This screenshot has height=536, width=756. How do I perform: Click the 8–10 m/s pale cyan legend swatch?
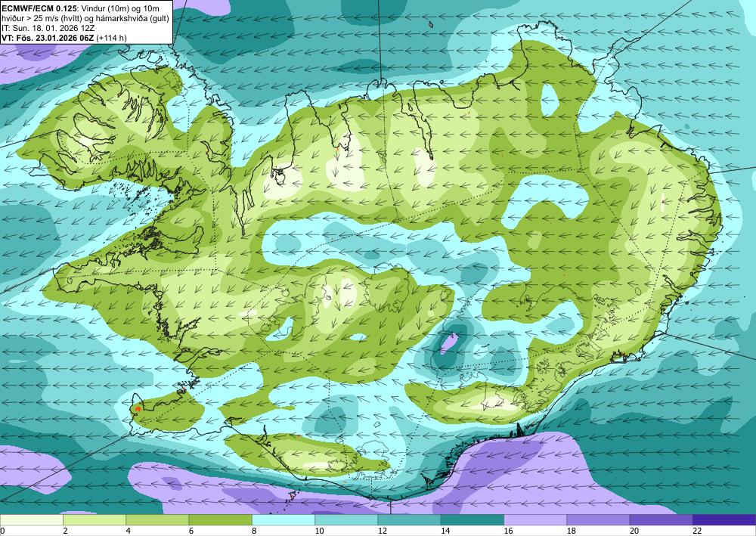point(283,520)
